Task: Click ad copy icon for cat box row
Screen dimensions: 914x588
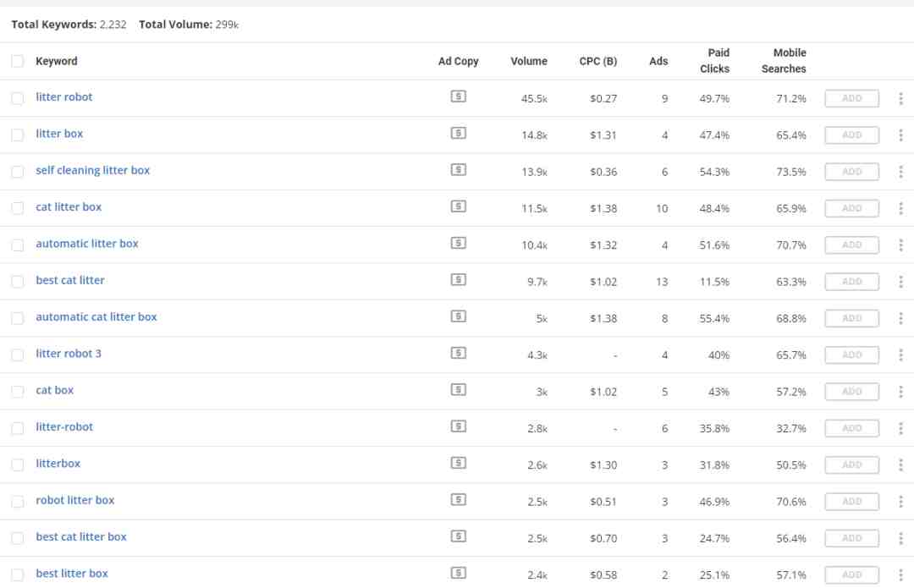Action: click(458, 389)
